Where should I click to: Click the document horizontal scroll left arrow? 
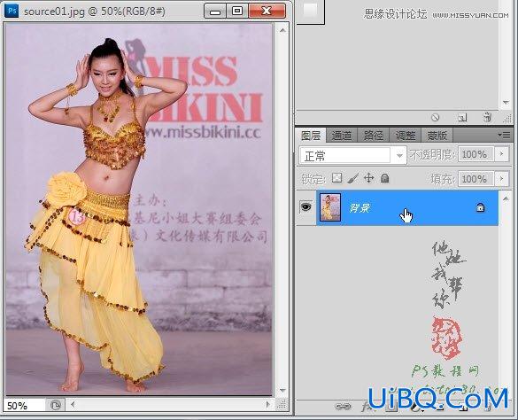point(73,404)
